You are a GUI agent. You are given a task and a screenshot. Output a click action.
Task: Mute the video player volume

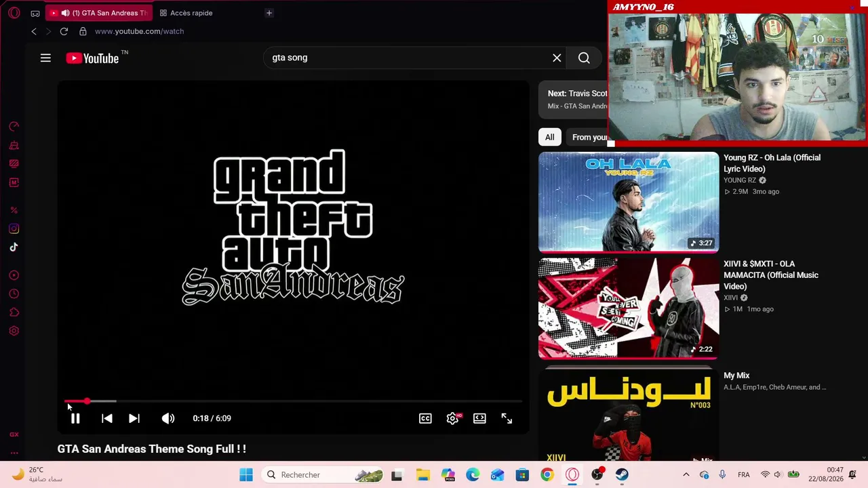point(168,419)
